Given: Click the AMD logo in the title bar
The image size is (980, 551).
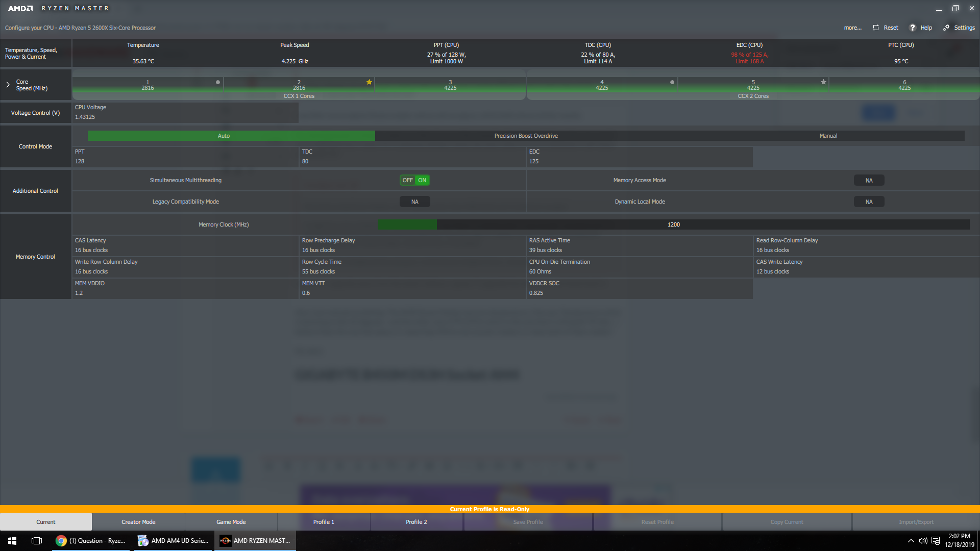Looking at the screenshot, I should [x=20, y=8].
